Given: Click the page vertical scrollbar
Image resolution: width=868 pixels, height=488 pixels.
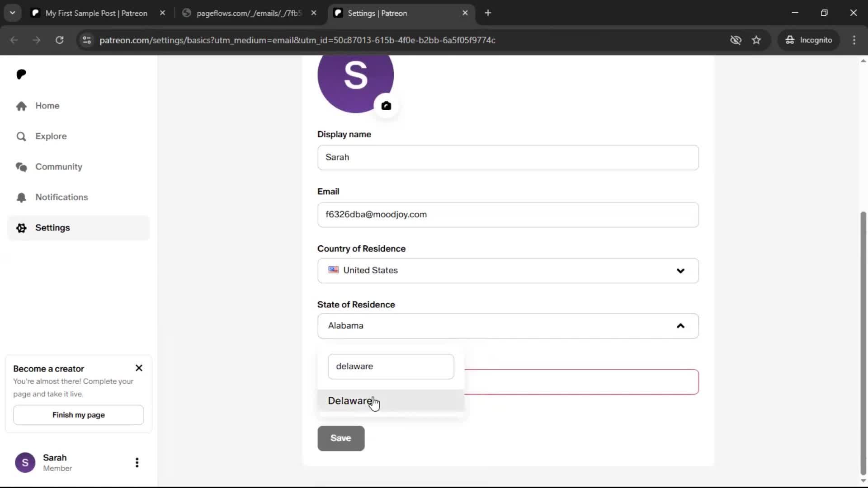Looking at the screenshot, I should pos(863,343).
